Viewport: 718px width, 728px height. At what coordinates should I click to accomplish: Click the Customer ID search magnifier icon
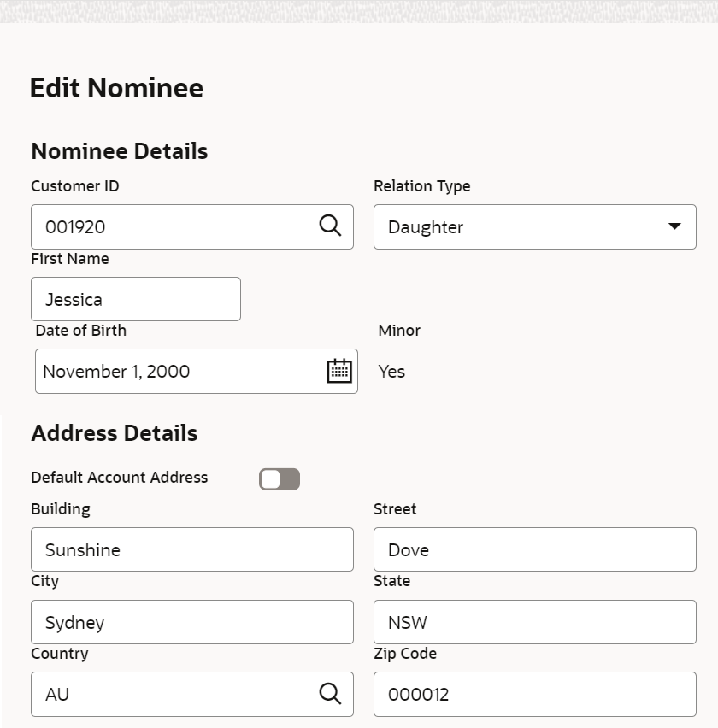point(330,226)
